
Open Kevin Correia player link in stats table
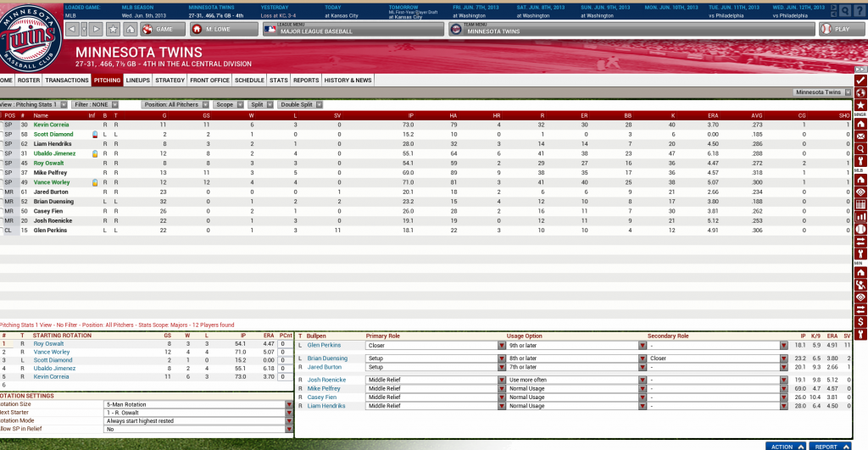click(53, 125)
